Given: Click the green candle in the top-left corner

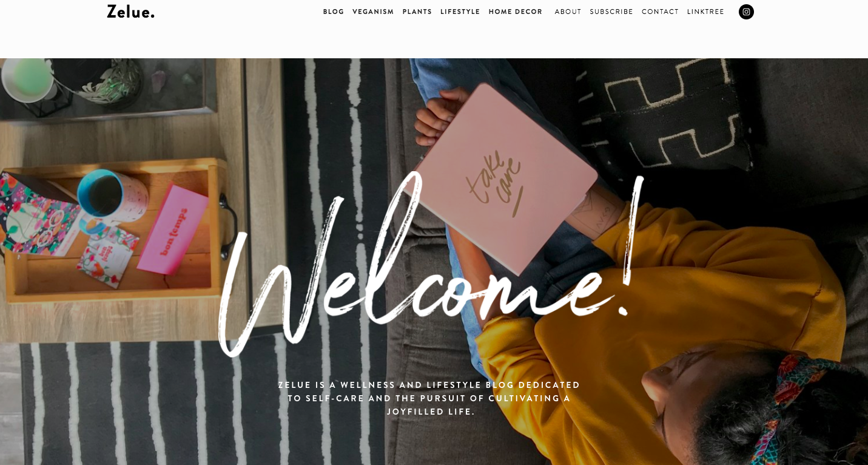Looking at the screenshot, I should point(27,78).
